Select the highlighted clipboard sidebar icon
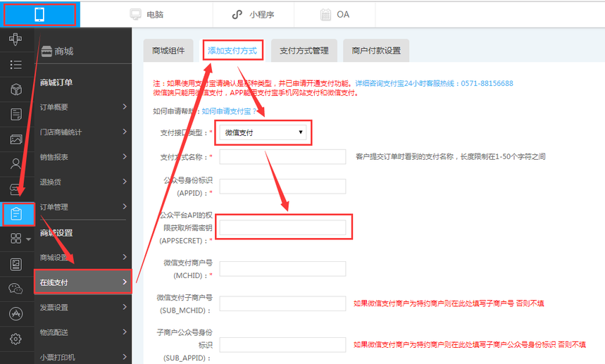The height and width of the screenshot is (364, 605). (16, 214)
